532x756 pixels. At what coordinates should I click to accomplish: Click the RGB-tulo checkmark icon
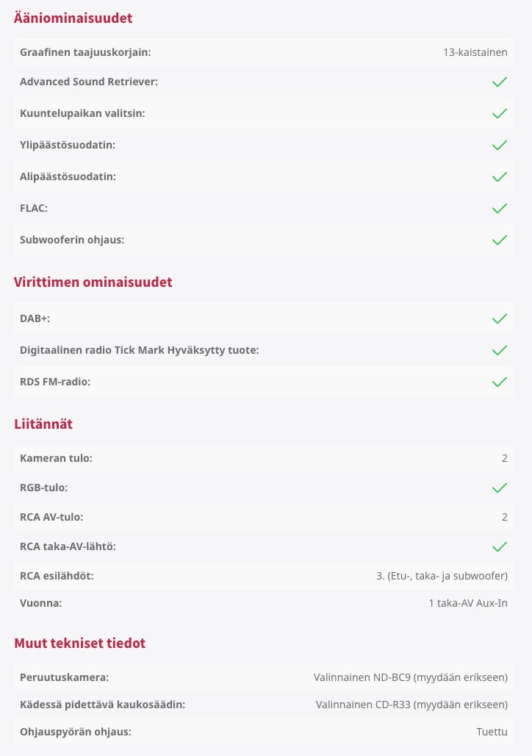tap(500, 488)
